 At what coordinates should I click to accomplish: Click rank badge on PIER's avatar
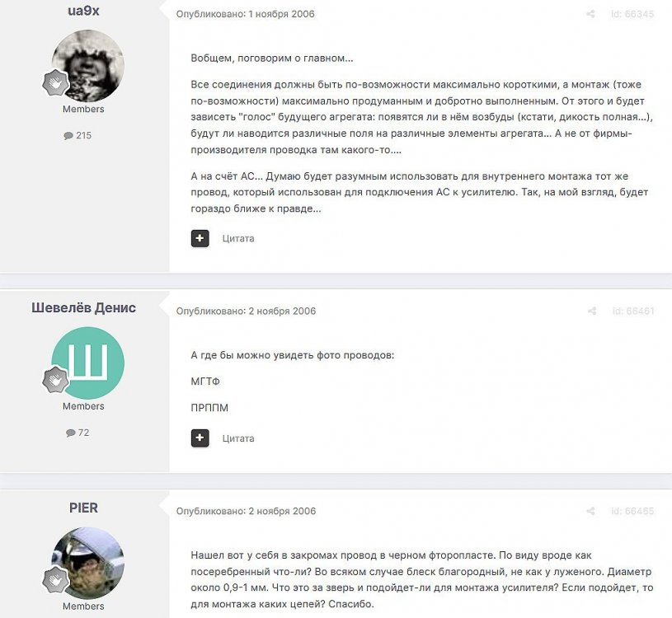pyautogui.click(x=56, y=580)
